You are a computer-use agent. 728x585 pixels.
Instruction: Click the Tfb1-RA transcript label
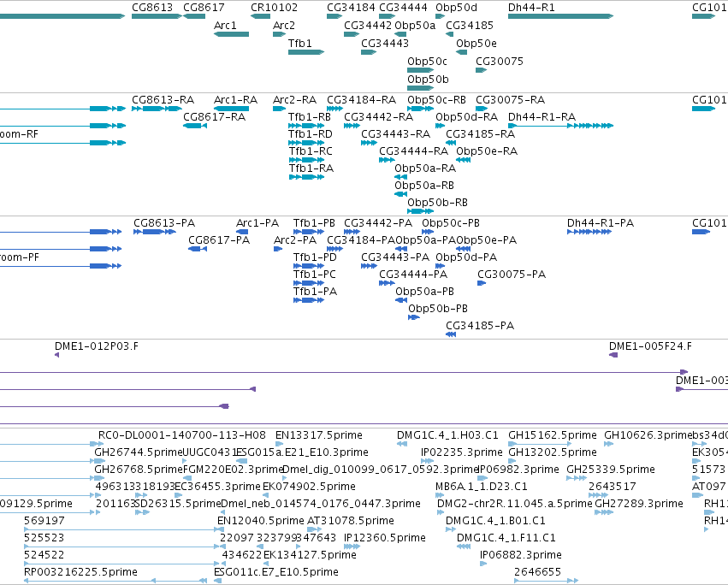click(311, 168)
